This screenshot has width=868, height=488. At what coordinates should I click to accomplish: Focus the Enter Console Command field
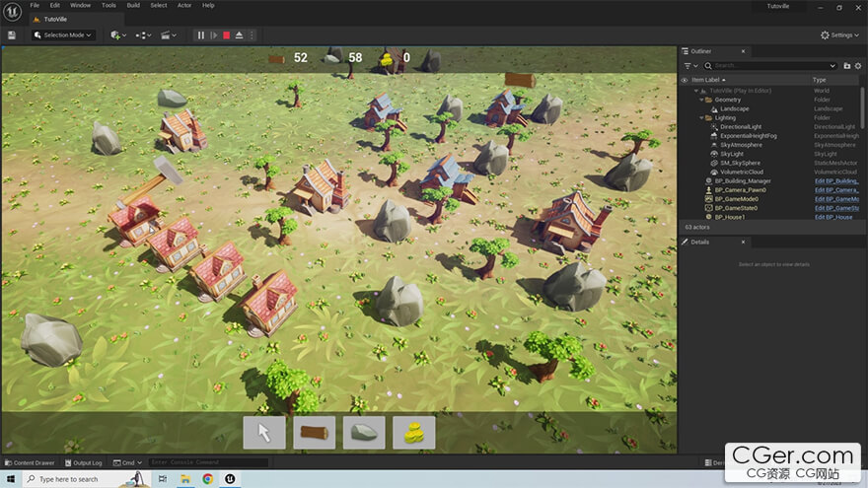pos(208,462)
